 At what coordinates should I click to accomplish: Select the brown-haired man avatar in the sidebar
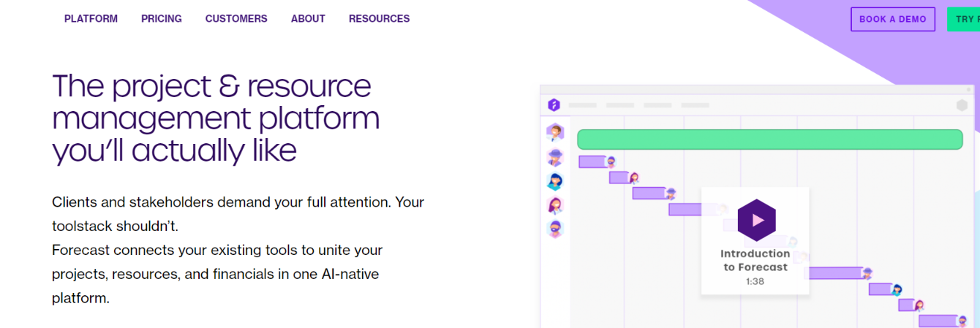[555, 132]
